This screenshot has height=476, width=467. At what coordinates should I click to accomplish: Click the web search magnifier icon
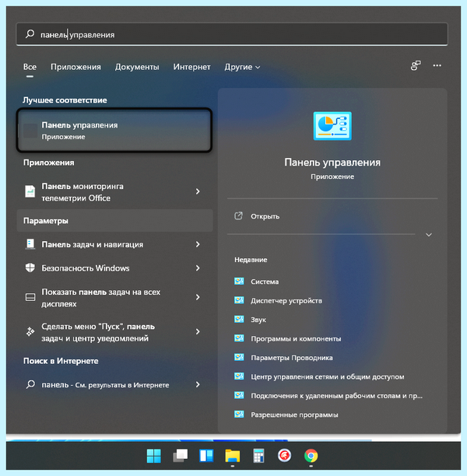30,385
